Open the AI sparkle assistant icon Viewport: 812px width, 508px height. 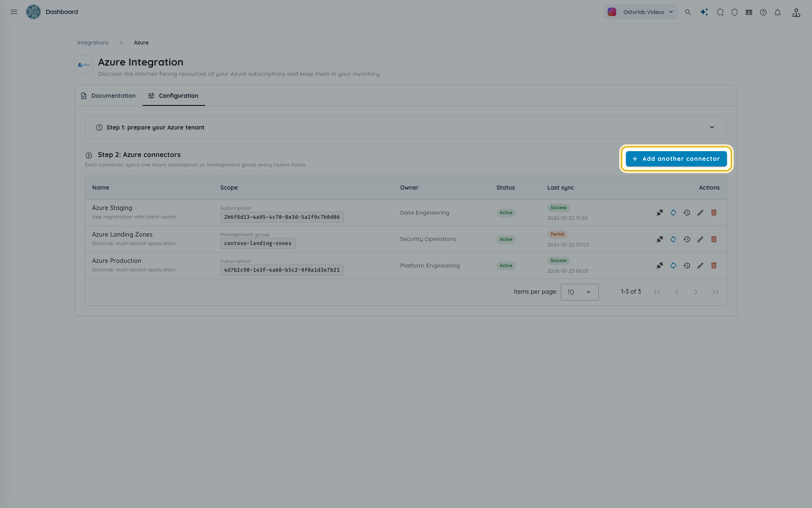click(704, 12)
